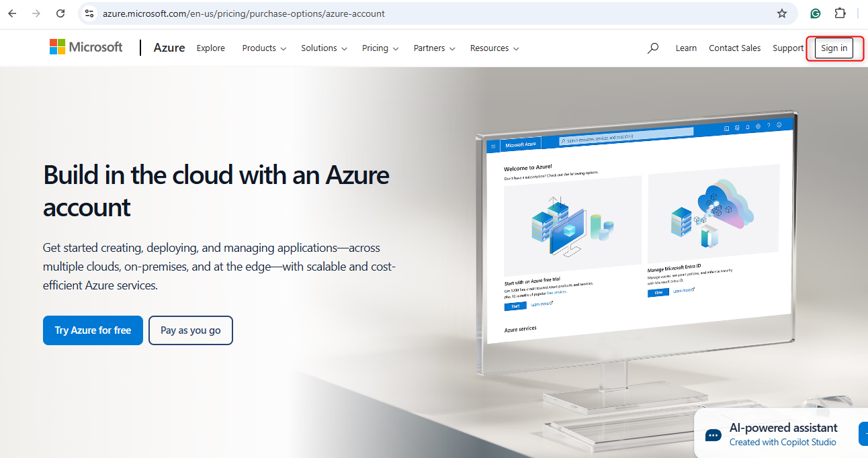
Task: Expand the Resources dropdown
Action: tap(494, 48)
